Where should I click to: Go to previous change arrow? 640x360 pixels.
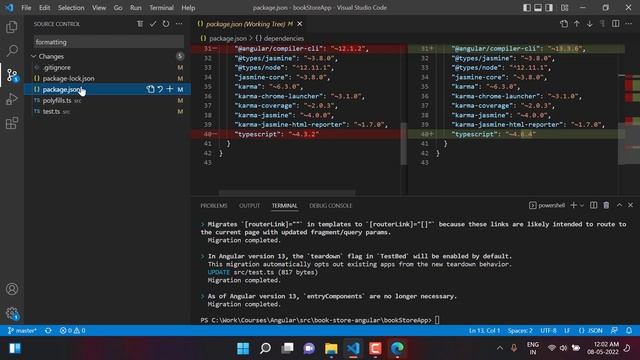[577, 24]
